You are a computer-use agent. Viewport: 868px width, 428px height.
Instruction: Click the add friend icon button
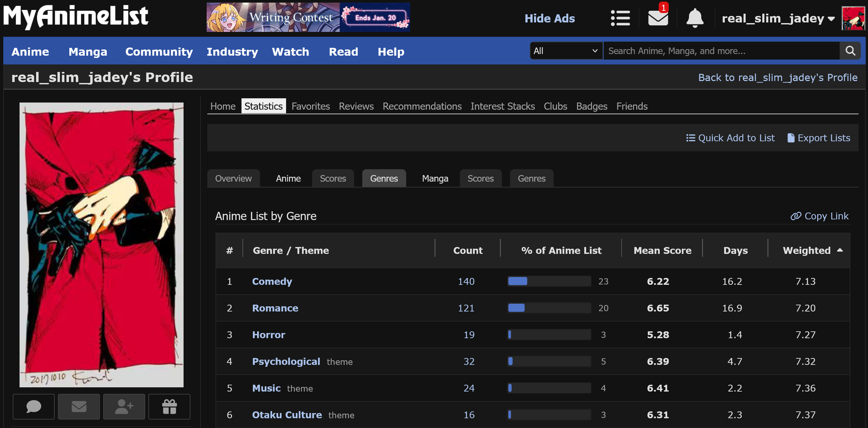[x=124, y=407]
